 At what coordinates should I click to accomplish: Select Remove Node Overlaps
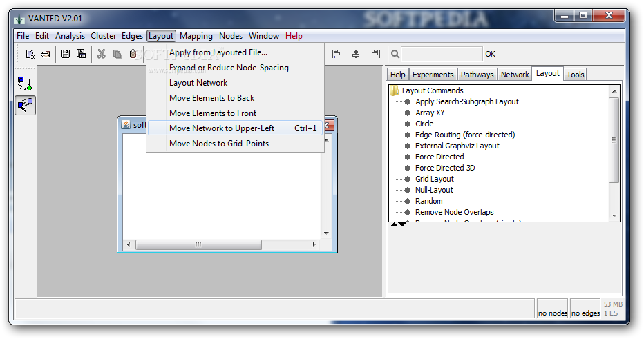tap(454, 212)
